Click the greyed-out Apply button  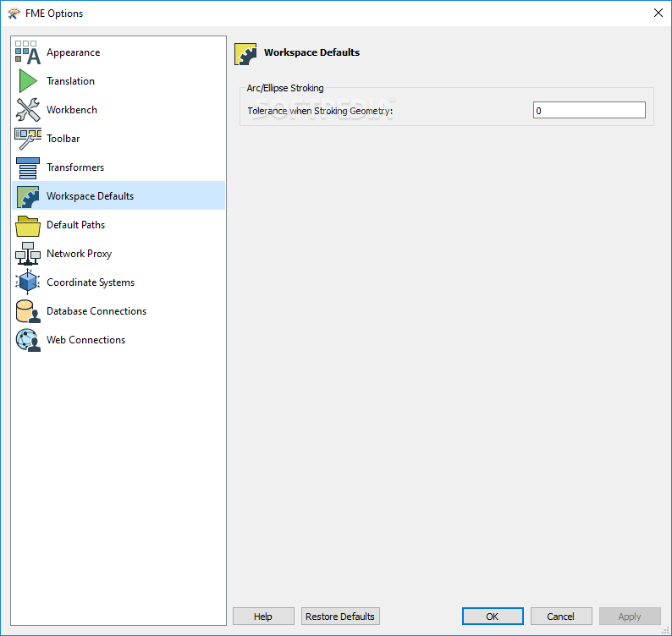tap(630, 617)
